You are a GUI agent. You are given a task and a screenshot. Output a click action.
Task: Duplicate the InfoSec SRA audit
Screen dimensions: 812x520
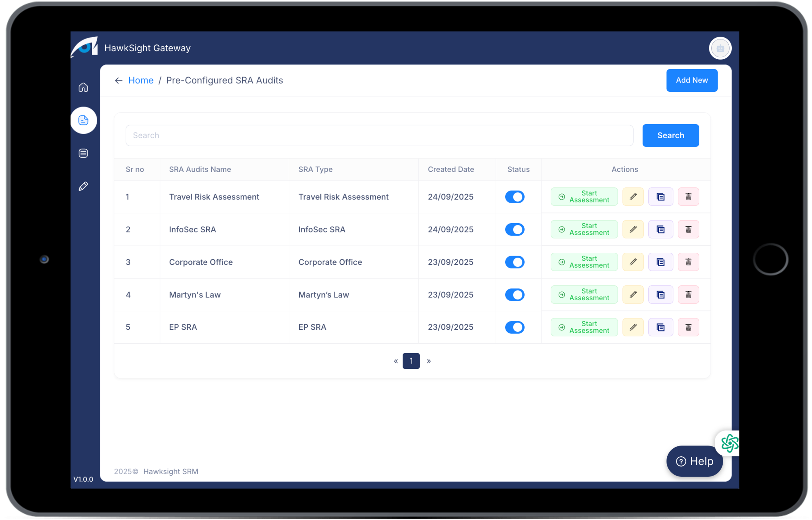click(x=660, y=229)
